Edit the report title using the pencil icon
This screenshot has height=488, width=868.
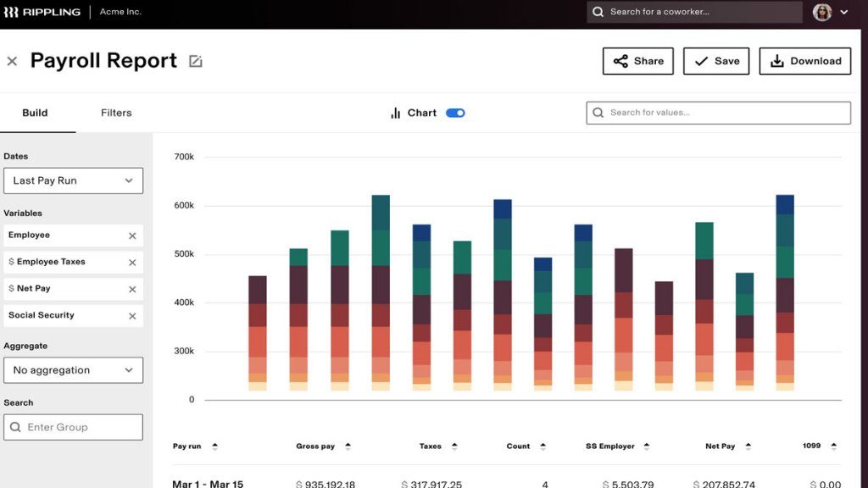point(195,60)
